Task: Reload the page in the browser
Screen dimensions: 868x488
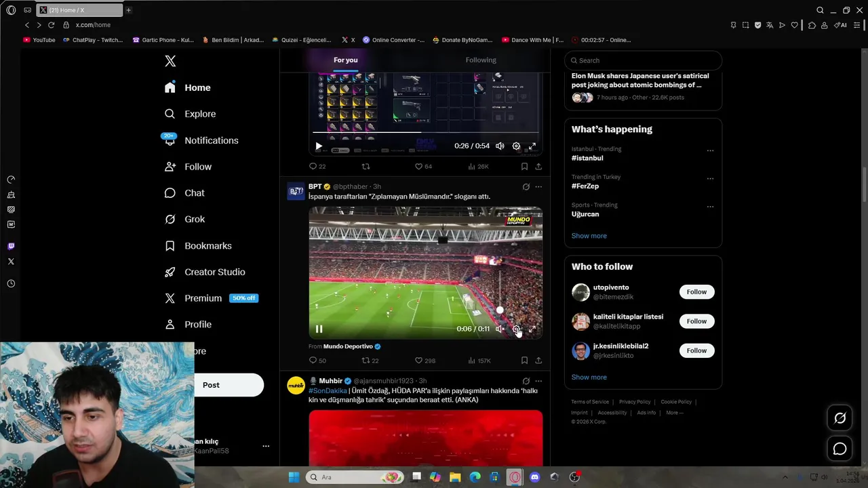Action: click(x=51, y=25)
